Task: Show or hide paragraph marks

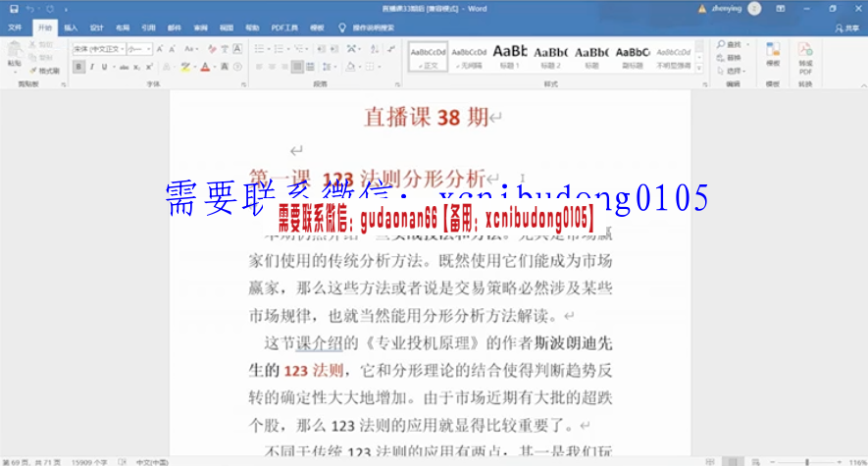Action: tap(391, 49)
